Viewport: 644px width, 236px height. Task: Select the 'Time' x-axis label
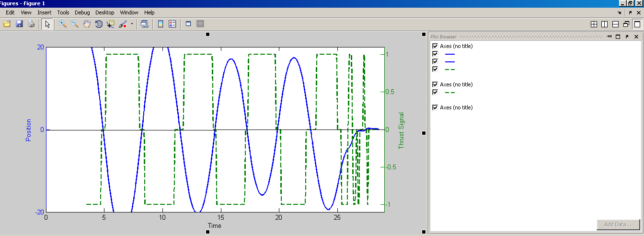coord(214,225)
